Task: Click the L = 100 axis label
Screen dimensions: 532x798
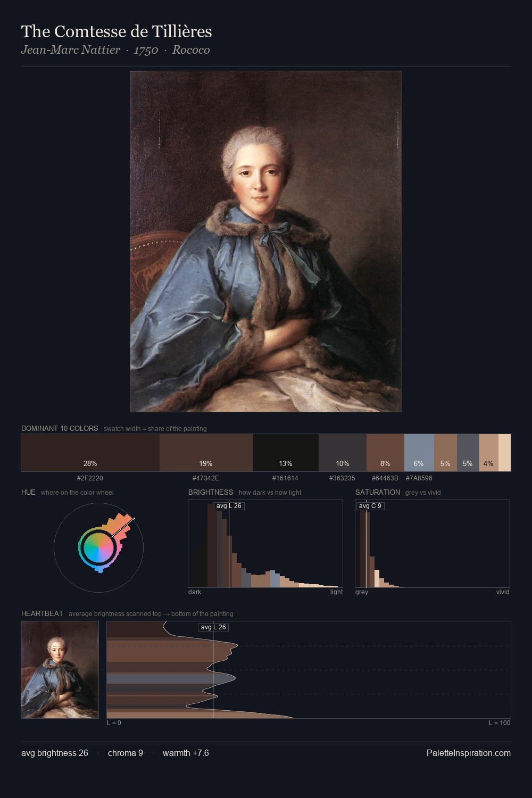Action: tap(500, 723)
